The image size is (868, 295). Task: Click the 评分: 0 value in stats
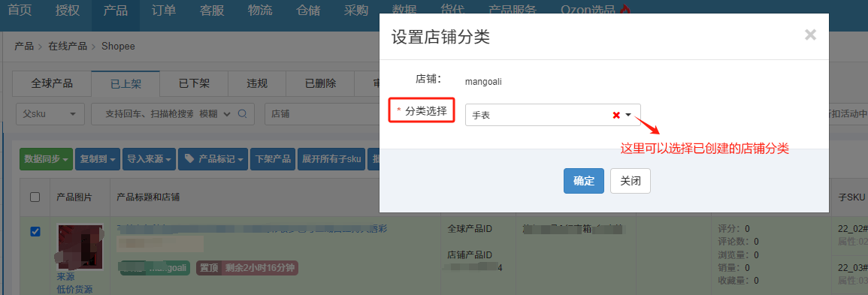coord(734,229)
